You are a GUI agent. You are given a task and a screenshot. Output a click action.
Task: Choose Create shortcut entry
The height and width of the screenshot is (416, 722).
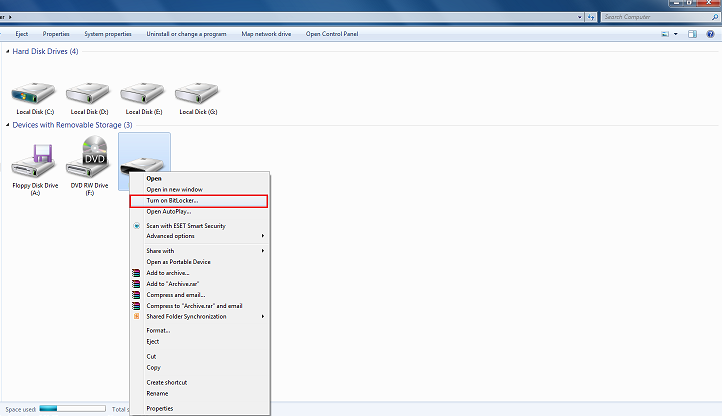coord(199,382)
